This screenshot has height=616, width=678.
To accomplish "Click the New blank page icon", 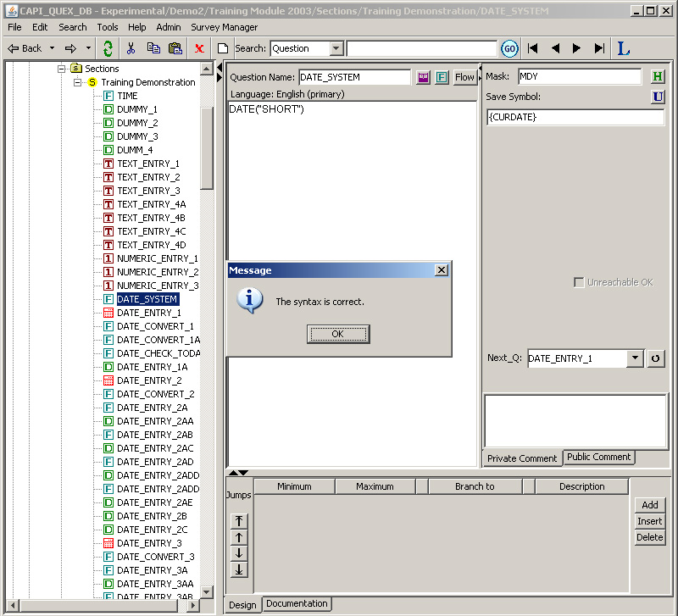I will [x=223, y=48].
